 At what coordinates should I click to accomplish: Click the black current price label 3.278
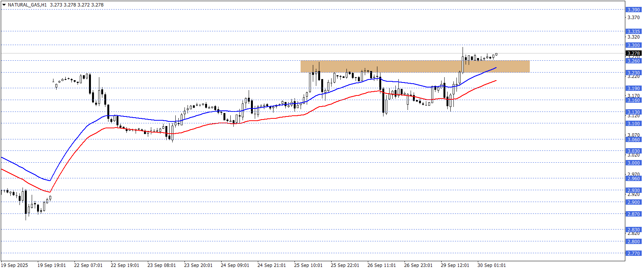click(x=633, y=53)
